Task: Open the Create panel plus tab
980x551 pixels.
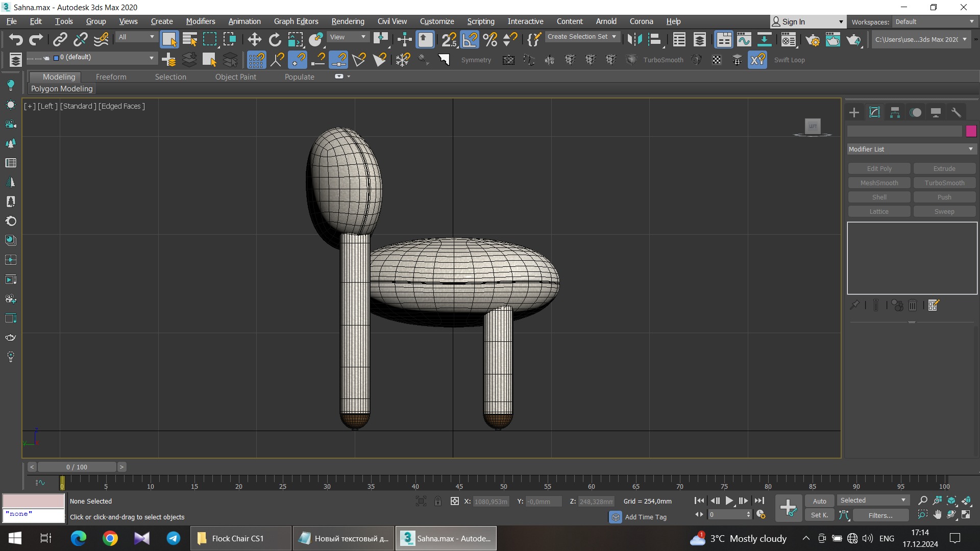Action: pyautogui.click(x=854, y=112)
